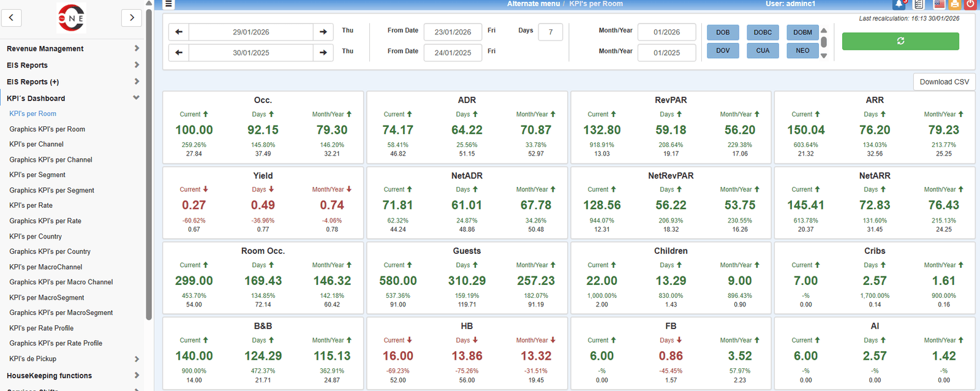Viewport: 980px width, 391px height.
Task: Open Graphics KPI's per Channel
Action: [x=51, y=160]
